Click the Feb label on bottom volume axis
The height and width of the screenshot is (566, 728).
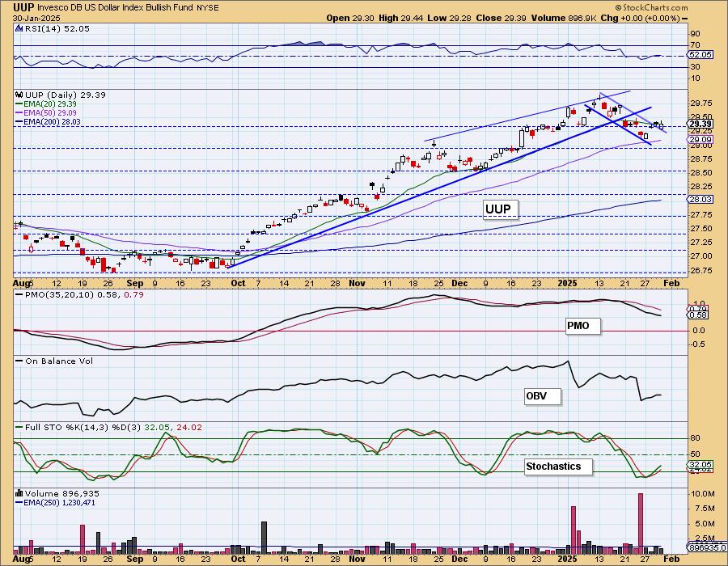click(671, 559)
